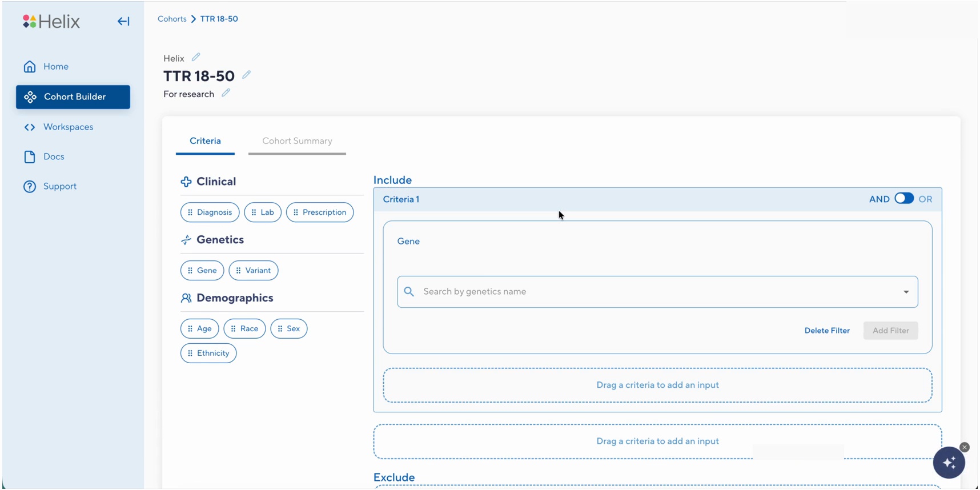This screenshot has height=490, width=980.
Task: Click the AND label beside the toggle
Action: [879, 199]
